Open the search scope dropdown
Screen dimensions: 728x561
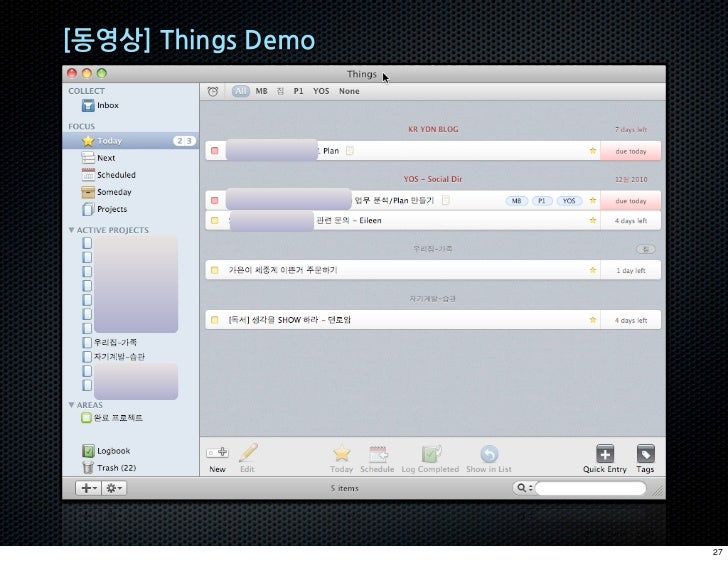524,488
